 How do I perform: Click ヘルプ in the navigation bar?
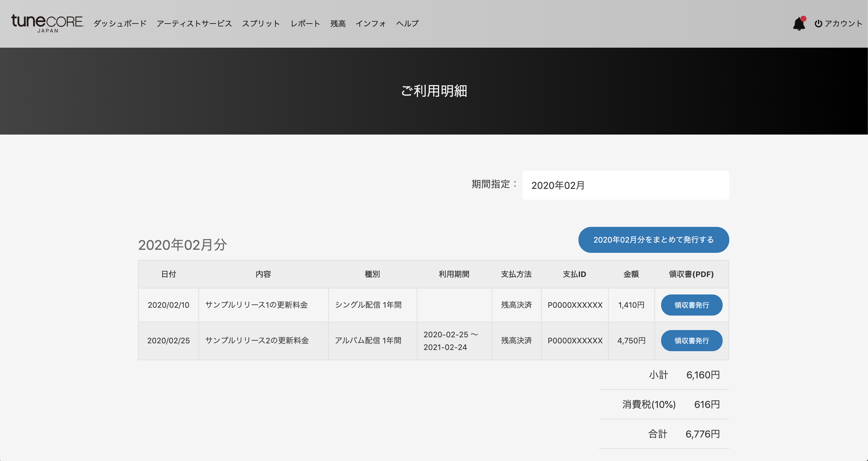[407, 24]
